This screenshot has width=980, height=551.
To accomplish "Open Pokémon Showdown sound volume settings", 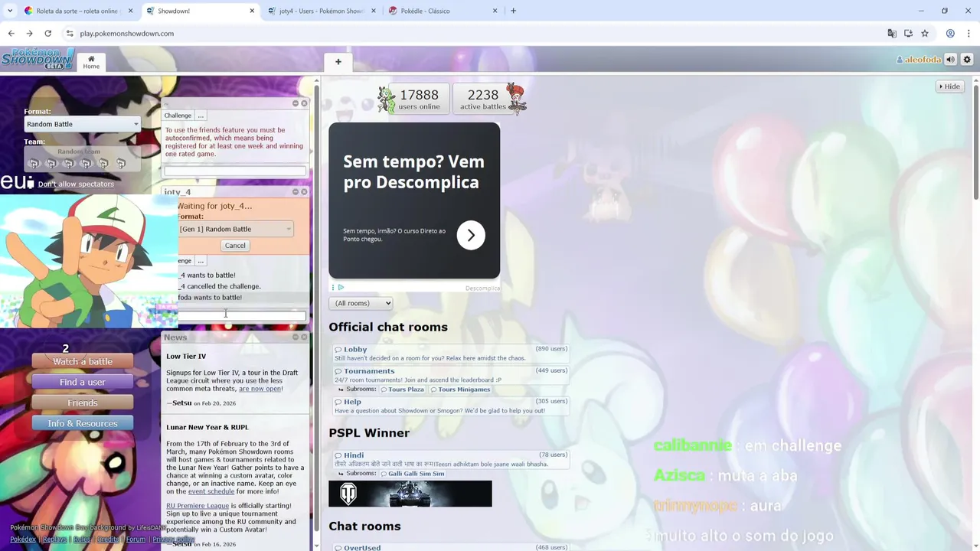I will (950, 60).
